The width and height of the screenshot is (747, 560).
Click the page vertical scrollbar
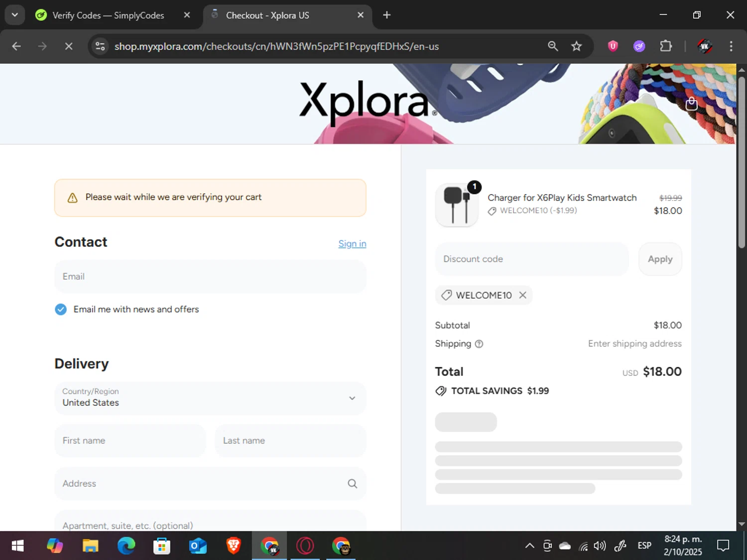pyautogui.click(x=742, y=162)
